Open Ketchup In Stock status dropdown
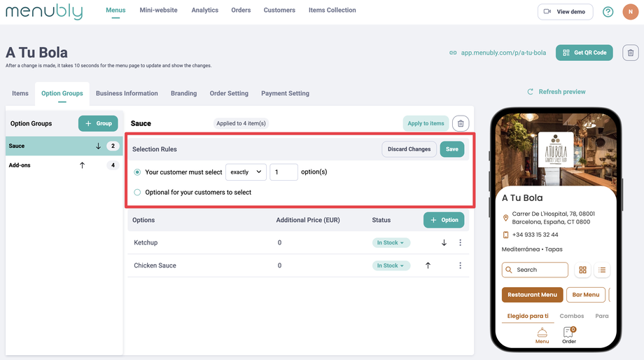 391,243
